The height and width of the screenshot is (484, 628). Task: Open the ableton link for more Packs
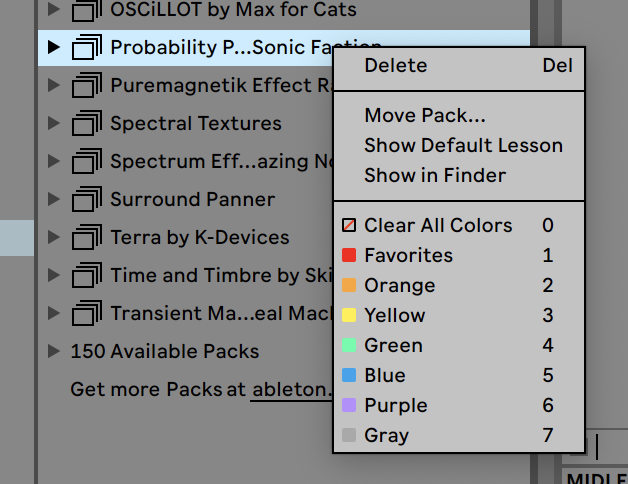[x=292, y=389]
